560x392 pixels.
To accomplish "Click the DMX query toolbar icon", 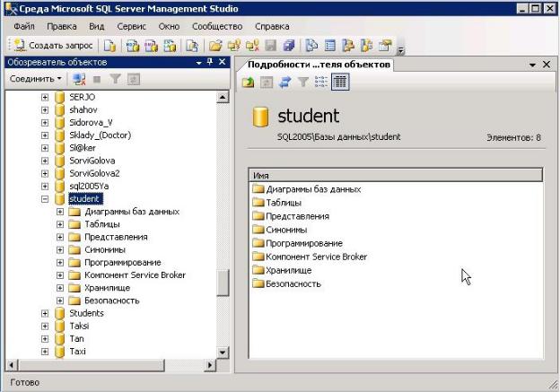I will pyautogui.click(x=152, y=46).
